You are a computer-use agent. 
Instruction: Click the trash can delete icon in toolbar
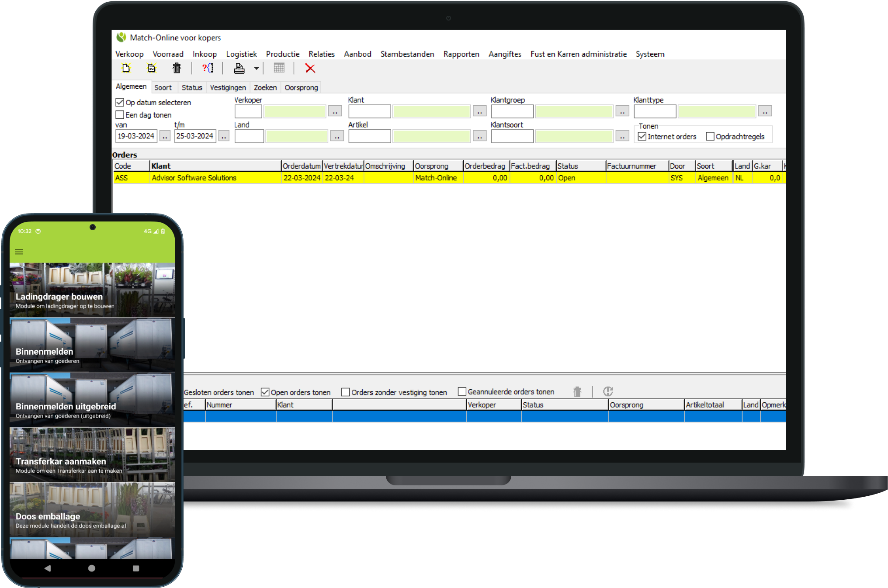[177, 68]
